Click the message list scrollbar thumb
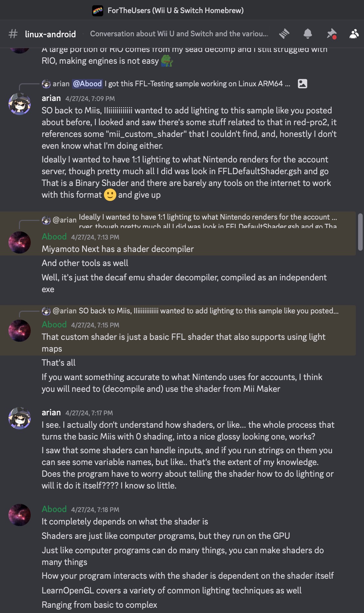This screenshot has height=613, width=364. tap(360, 232)
